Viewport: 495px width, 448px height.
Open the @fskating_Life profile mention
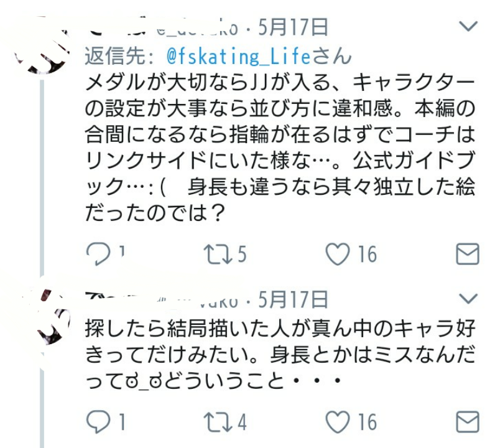[239, 57]
